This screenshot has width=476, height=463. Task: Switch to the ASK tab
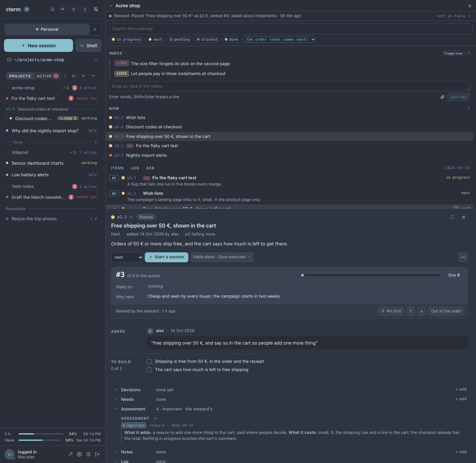150,168
